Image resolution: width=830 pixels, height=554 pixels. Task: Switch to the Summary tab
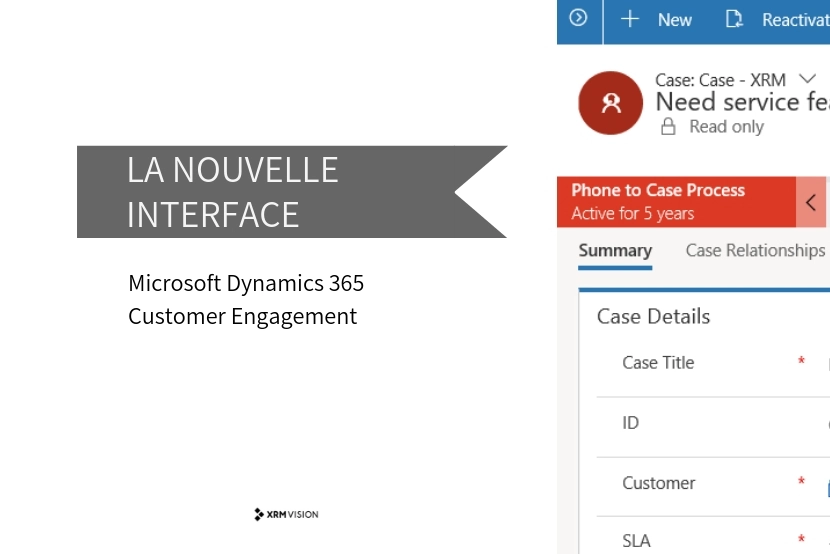pos(615,251)
